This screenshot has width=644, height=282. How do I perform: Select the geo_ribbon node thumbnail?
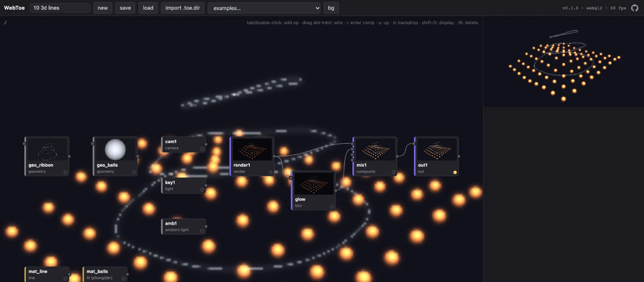48,149
